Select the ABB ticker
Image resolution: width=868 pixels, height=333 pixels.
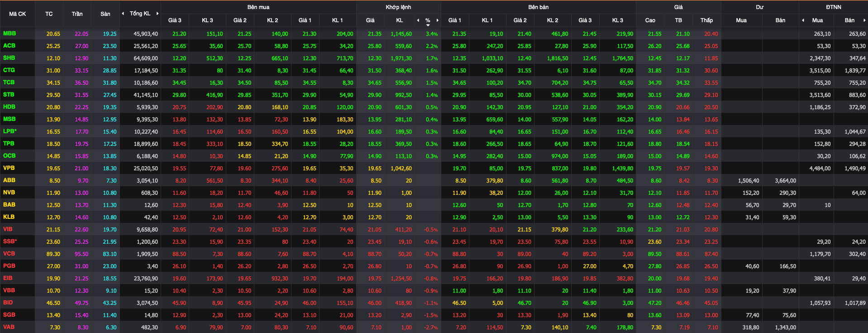click(9, 180)
